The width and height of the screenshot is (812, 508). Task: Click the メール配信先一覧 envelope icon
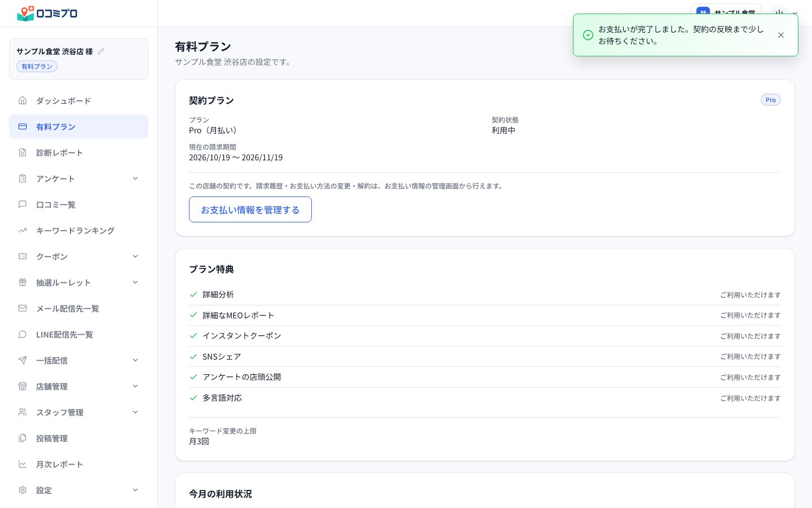(23, 308)
